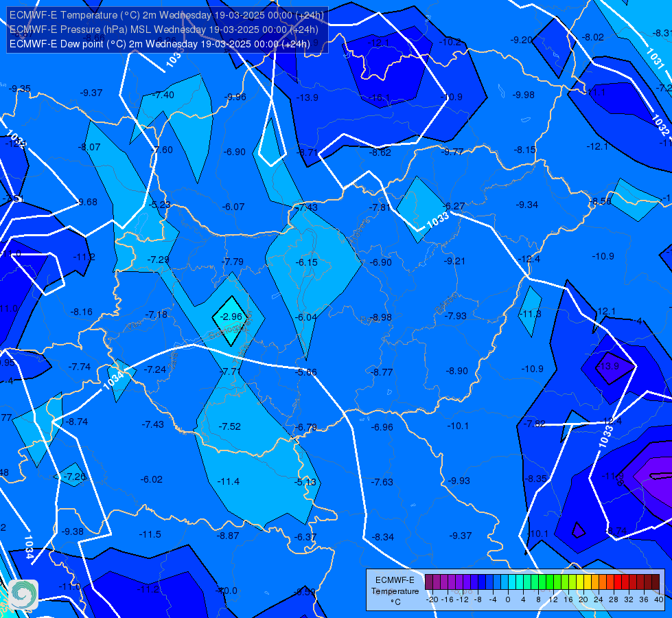Select the ECMWF-E Pressure MSL header line
The height and width of the screenshot is (618, 672).
[164, 30]
